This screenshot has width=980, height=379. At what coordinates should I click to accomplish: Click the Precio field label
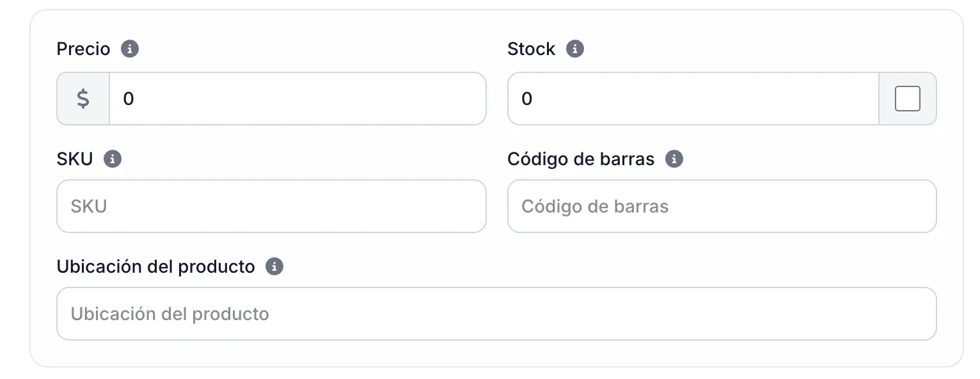[x=83, y=49]
